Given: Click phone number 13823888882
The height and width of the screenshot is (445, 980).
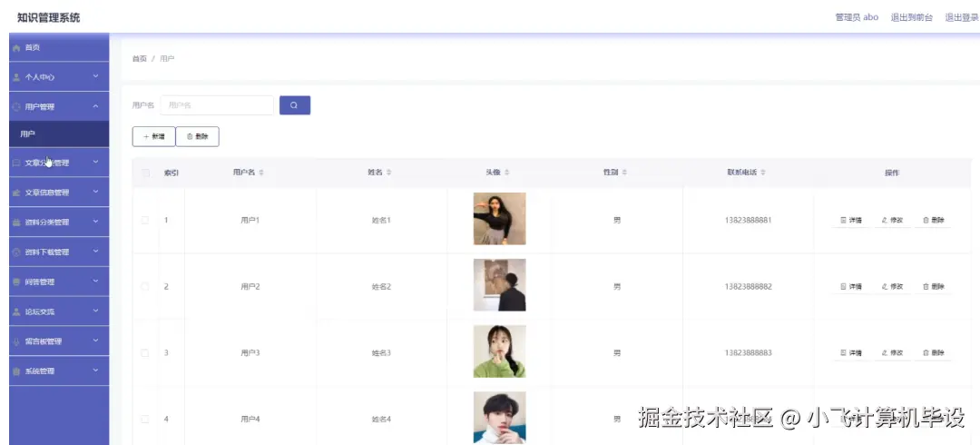Looking at the screenshot, I should (748, 287).
